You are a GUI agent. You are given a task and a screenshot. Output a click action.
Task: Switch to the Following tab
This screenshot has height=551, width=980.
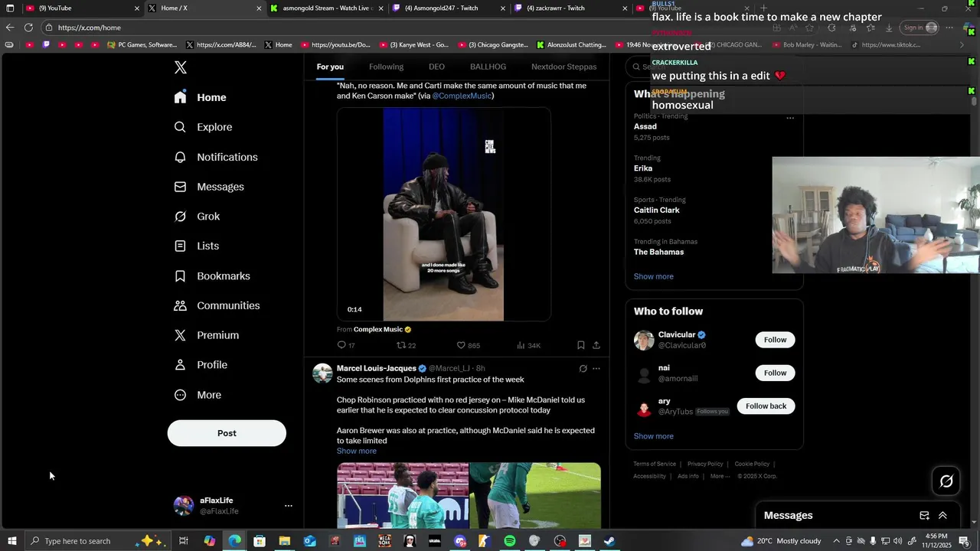coord(386,67)
